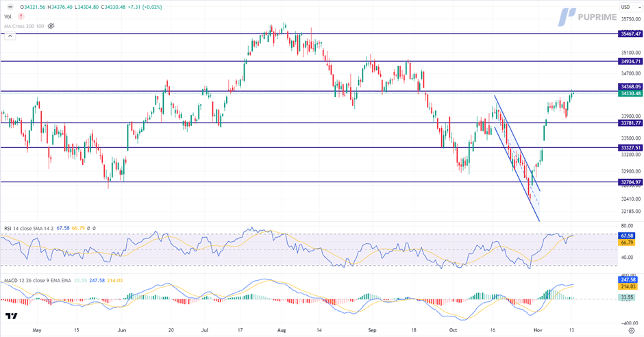This screenshot has height=337, width=644.
Task: Select the MA Cross 200 100 indicator label
Action: 24,26
